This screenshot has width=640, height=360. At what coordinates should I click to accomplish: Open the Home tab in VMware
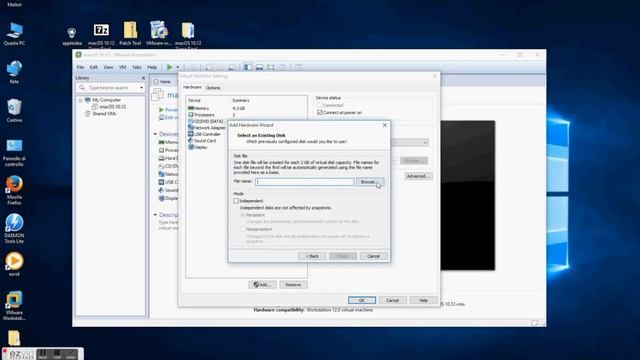162,82
